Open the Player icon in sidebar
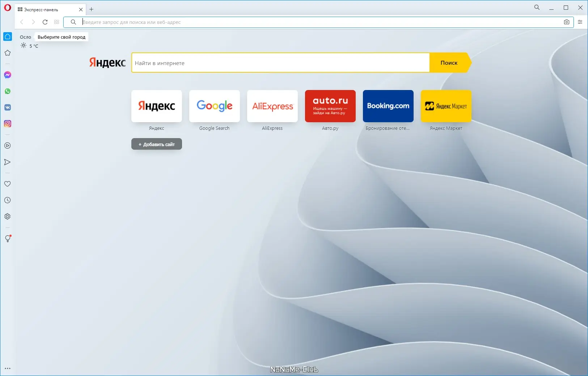588x376 pixels. click(x=8, y=146)
